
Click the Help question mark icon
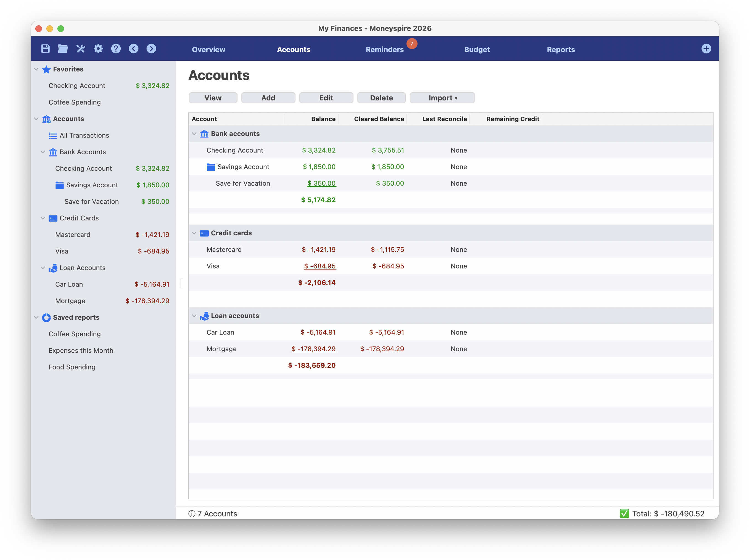coord(116,49)
